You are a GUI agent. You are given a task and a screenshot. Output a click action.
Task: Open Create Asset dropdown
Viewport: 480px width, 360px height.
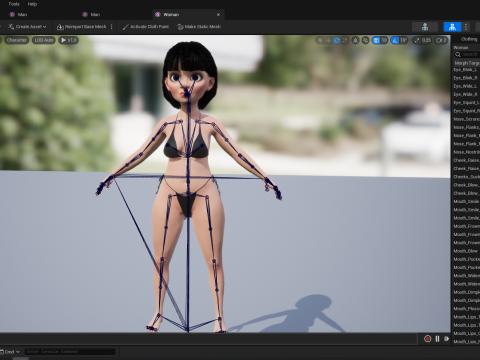pos(27,27)
